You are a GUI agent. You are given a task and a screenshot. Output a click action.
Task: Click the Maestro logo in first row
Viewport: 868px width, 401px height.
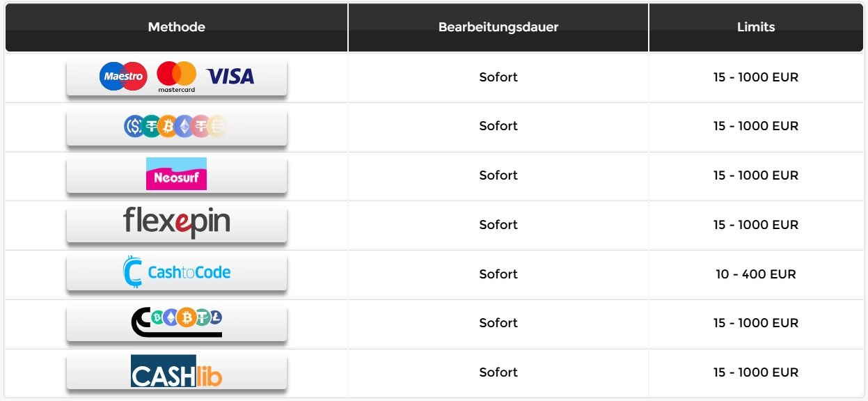click(123, 77)
